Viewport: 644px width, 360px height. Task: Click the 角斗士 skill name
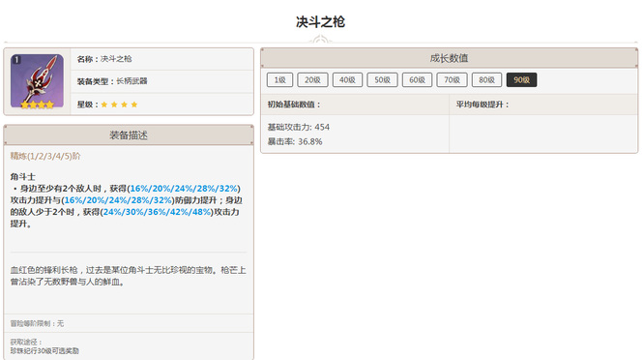coord(22,177)
